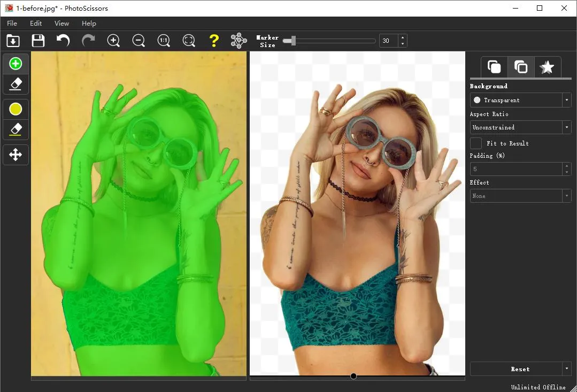The image size is (577, 392).
Task: Select the green foreground marker tool
Action: tap(16, 64)
